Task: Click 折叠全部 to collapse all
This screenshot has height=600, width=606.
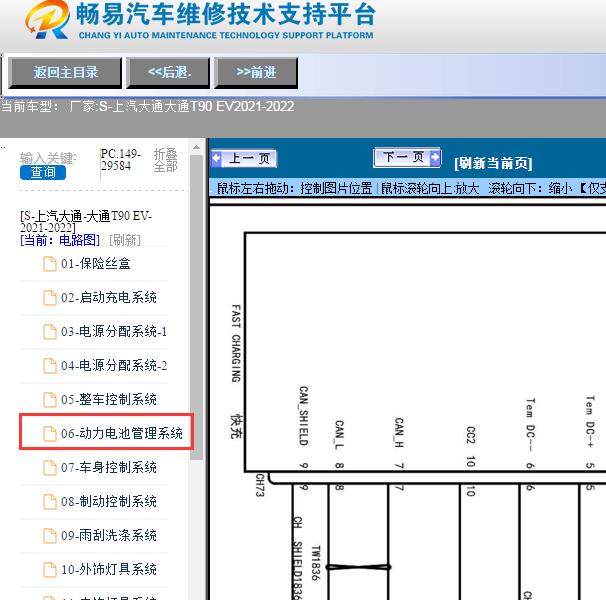Action: [165, 160]
